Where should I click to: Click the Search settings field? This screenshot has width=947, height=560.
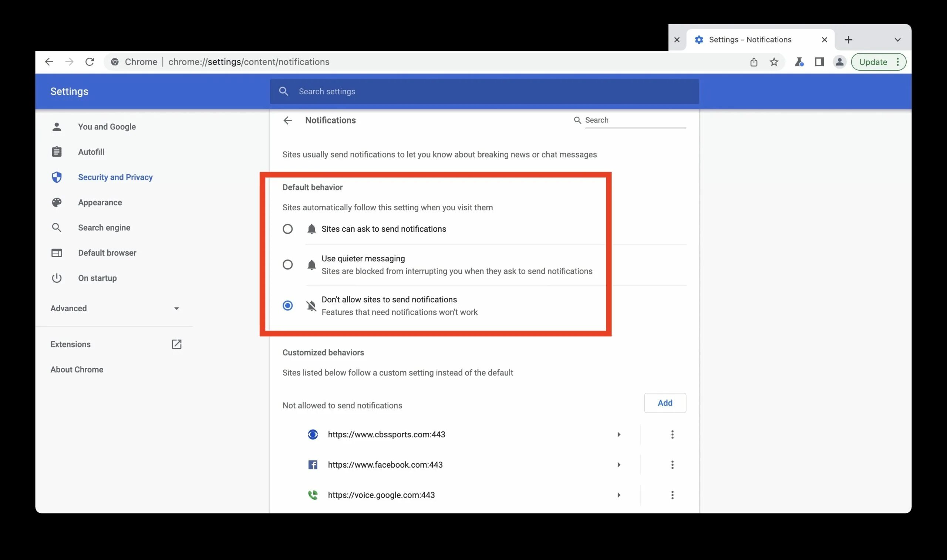tap(485, 91)
